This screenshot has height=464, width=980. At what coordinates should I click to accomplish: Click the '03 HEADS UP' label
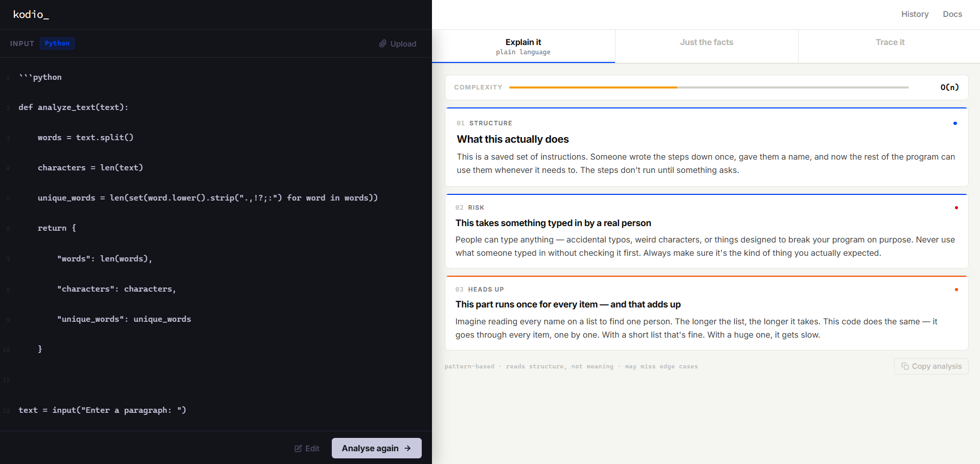pos(480,290)
